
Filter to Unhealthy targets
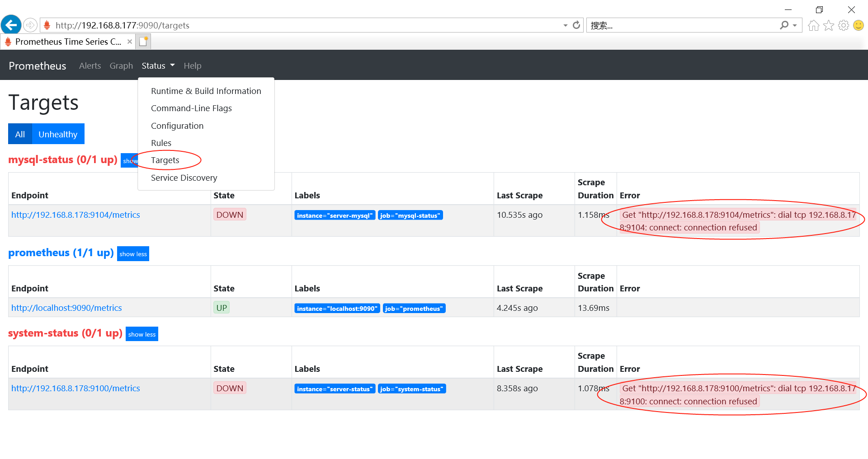58,134
